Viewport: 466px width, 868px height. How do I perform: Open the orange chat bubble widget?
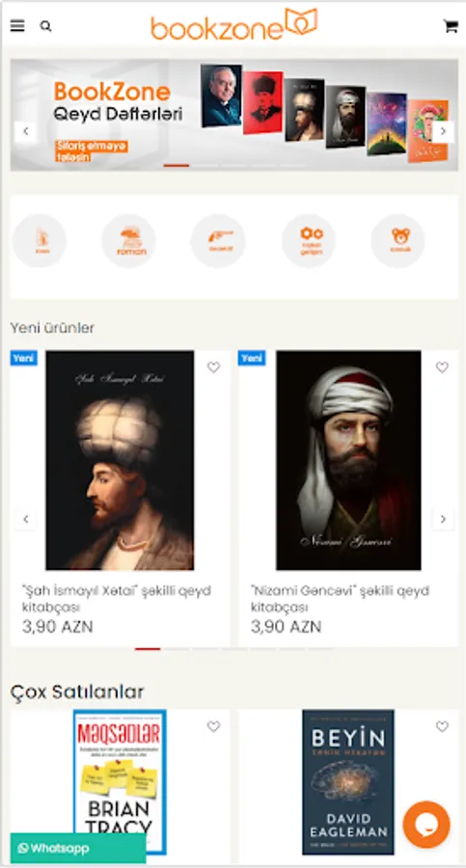426,825
